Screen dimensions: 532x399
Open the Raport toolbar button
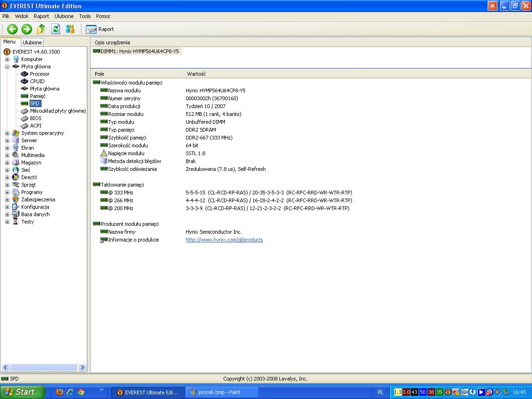click(100, 29)
